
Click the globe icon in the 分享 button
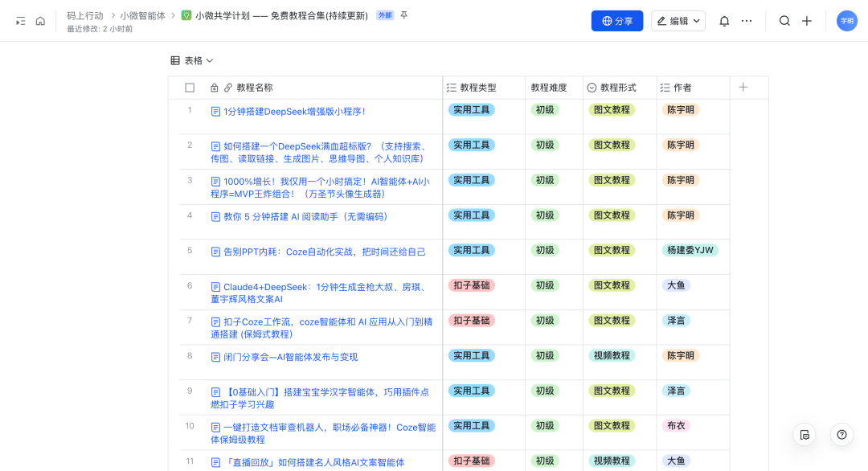(x=608, y=21)
